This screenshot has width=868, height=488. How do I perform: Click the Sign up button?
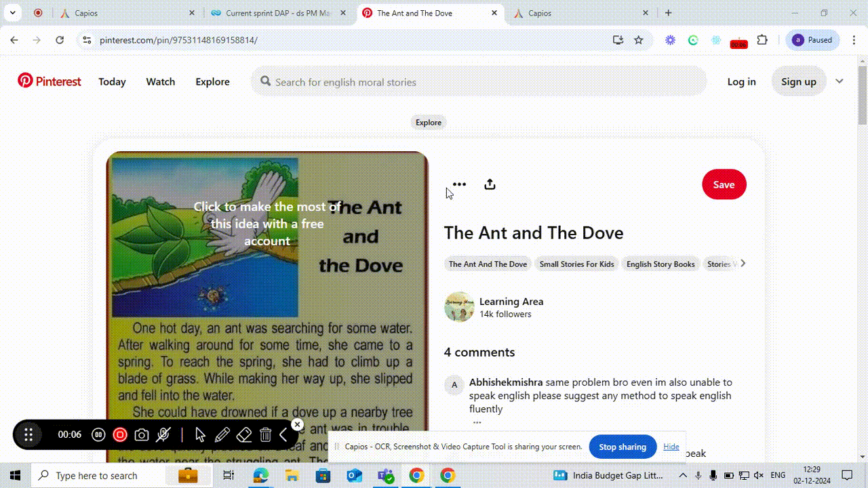[799, 81]
